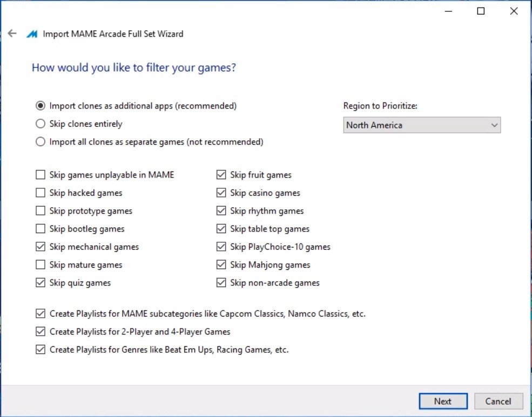
Task: Close the Import MAME wizard window
Action: 514,11
